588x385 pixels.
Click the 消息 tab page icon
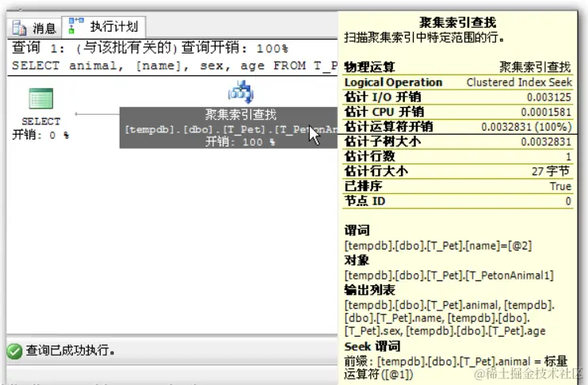pyautogui.click(x=19, y=28)
